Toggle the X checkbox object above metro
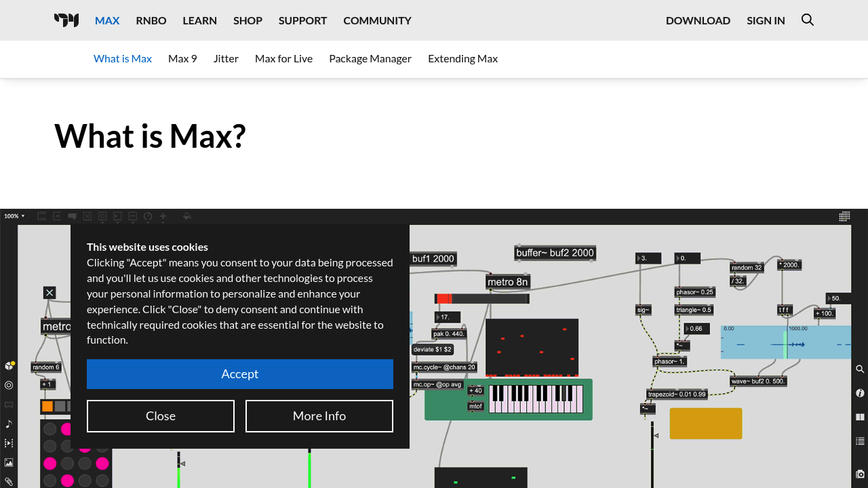This screenshot has width=868, height=488. (x=50, y=293)
